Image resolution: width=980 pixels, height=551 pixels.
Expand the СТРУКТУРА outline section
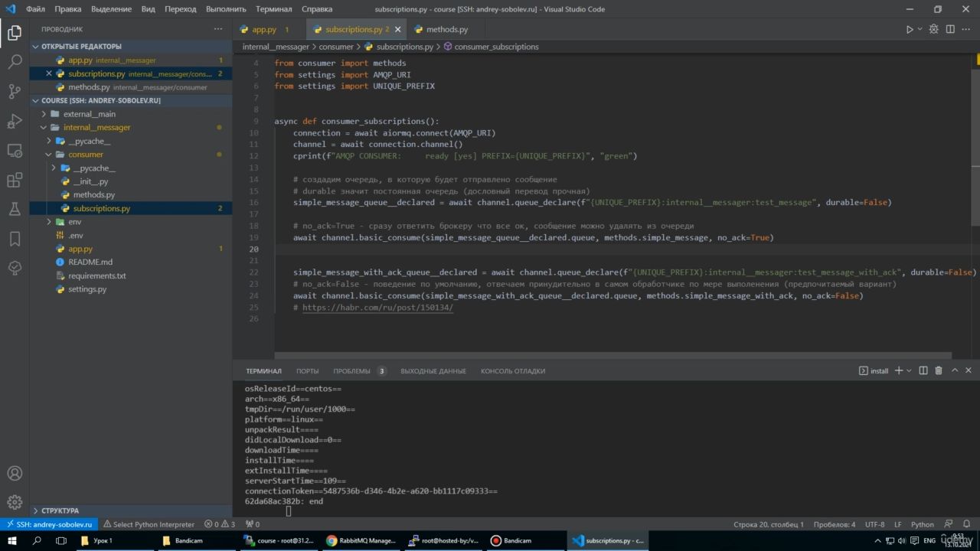pyautogui.click(x=60, y=510)
